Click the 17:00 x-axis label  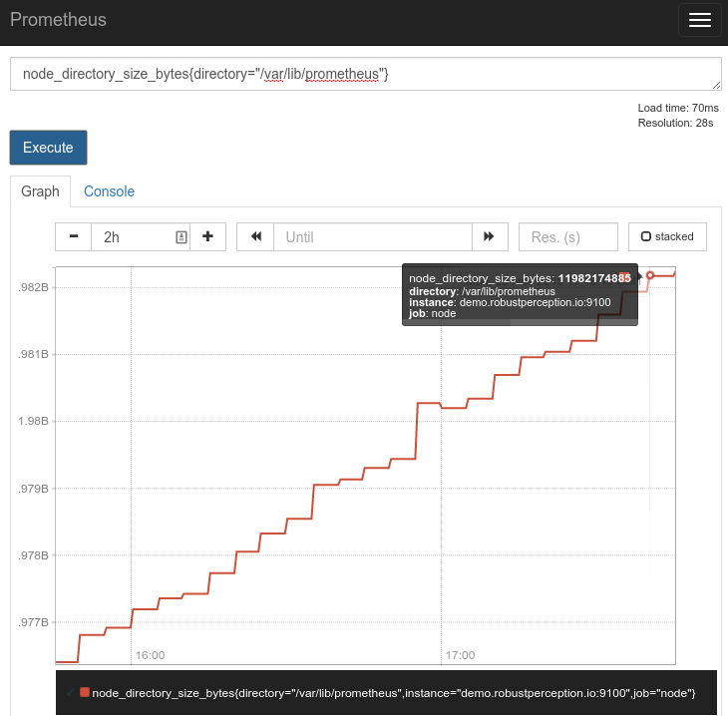pyautogui.click(x=460, y=655)
